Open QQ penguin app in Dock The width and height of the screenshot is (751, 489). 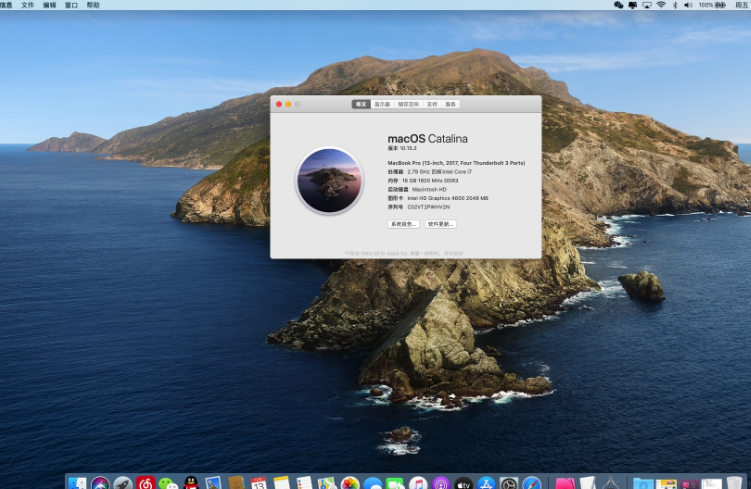coord(191,483)
